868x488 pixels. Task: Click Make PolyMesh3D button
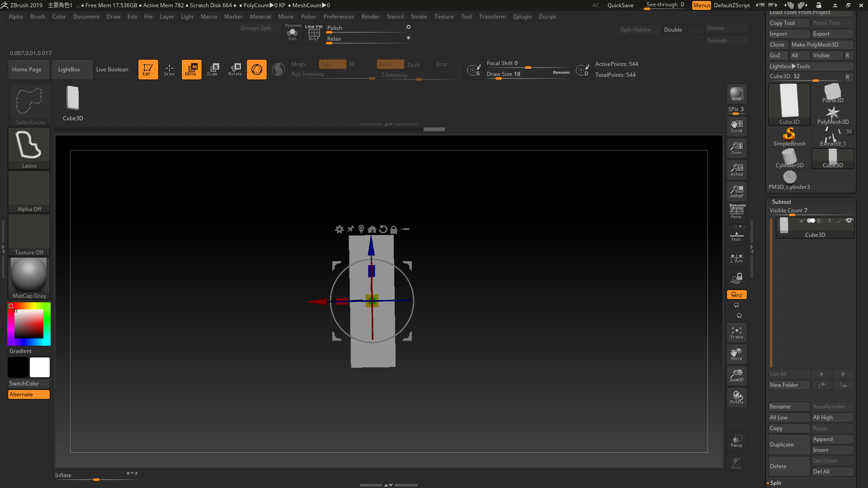click(821, 45)
